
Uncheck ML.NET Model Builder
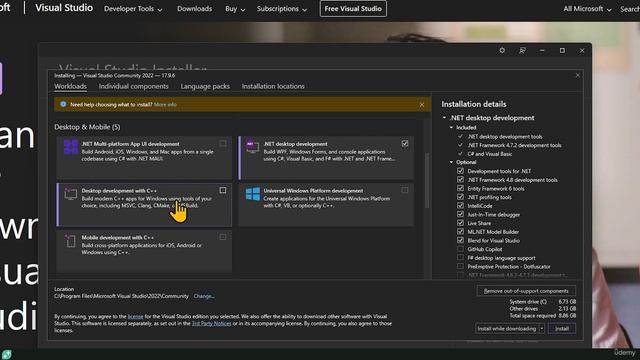tap(460, 231)
